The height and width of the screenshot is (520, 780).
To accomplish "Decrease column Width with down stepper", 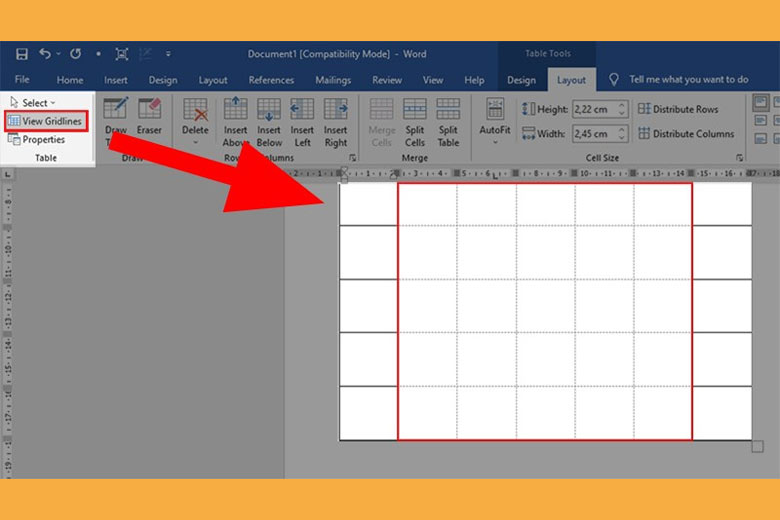I will click(622, 137).
